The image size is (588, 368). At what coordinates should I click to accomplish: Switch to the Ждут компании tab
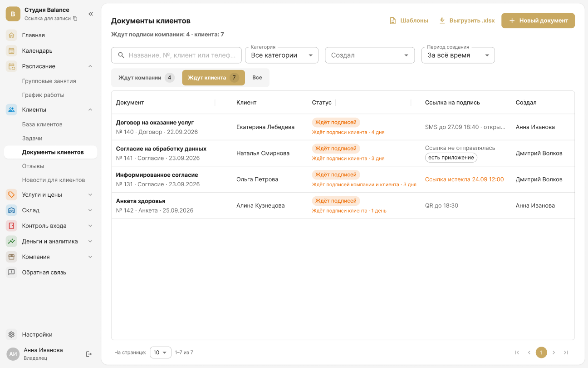146,78
